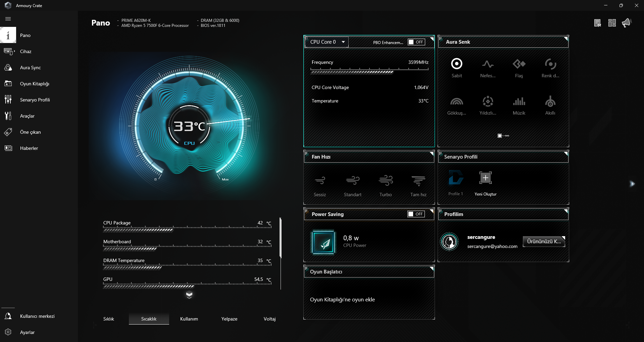The image size is (644, 342).
Task: Click the Oyun Başlatıcı panel title
Action: coord(326,272)
